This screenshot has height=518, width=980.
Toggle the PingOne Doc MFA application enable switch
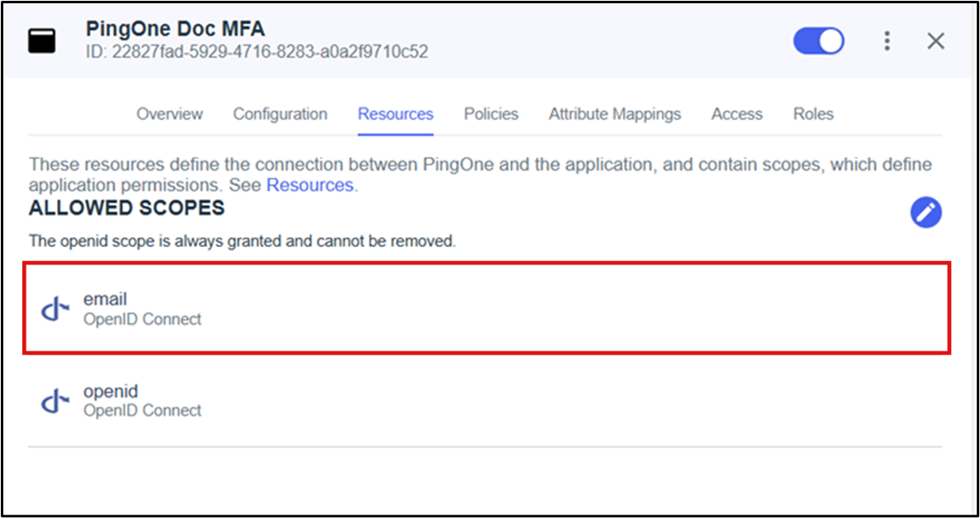818,41
